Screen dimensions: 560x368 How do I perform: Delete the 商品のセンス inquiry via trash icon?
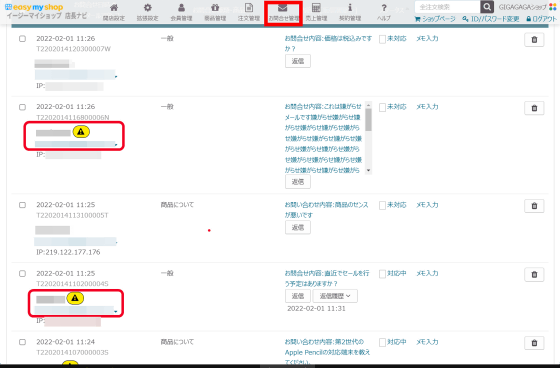534,206
